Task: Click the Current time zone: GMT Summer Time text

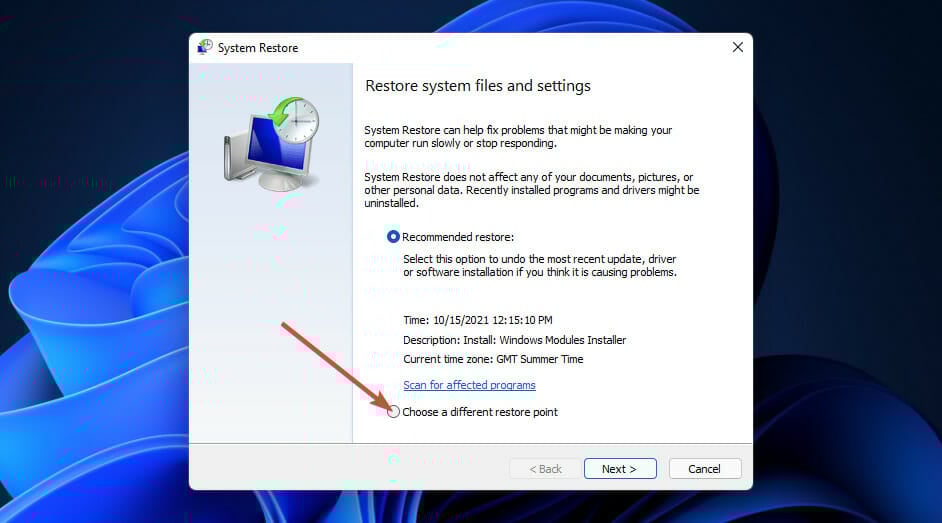Action: tap(493, 359)
